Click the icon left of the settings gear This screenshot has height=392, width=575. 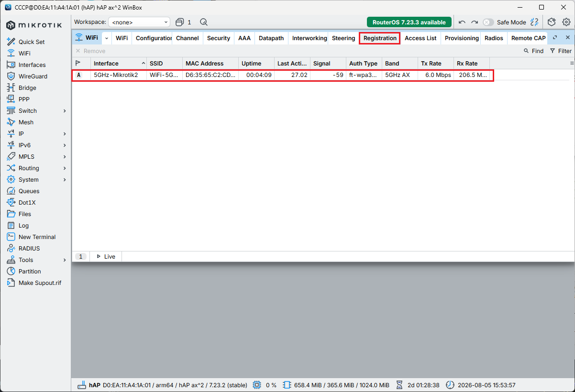pos(552,22)
